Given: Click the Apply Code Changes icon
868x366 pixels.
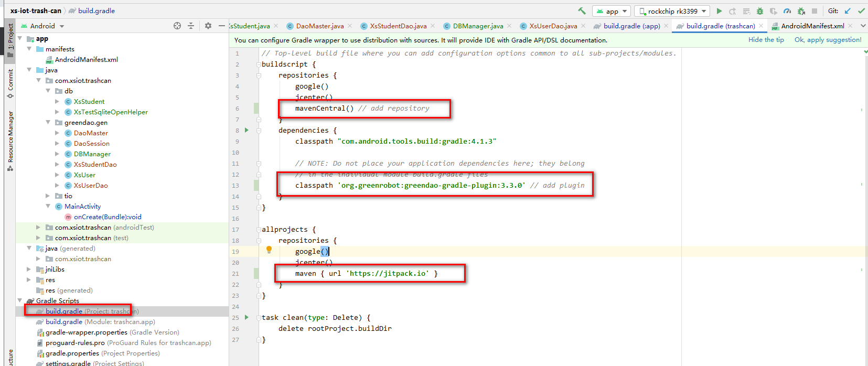Looking at the screenshot, I should 746,11.
